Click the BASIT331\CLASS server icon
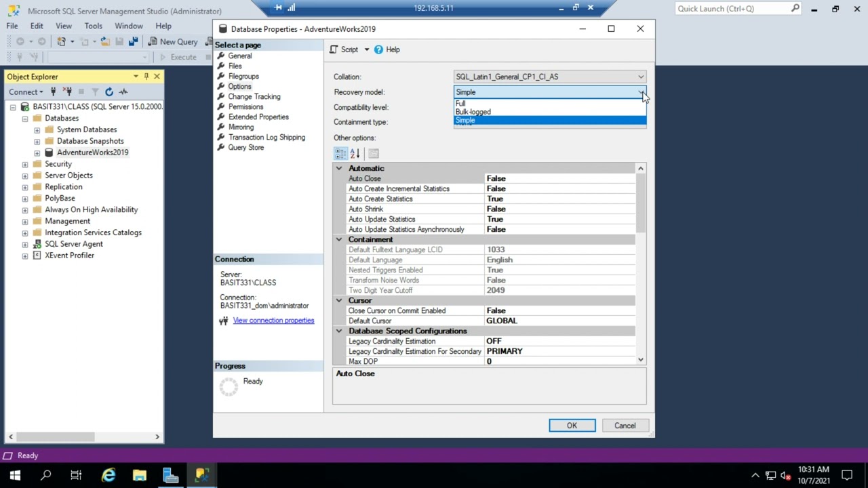 click(x=25, y=106)
